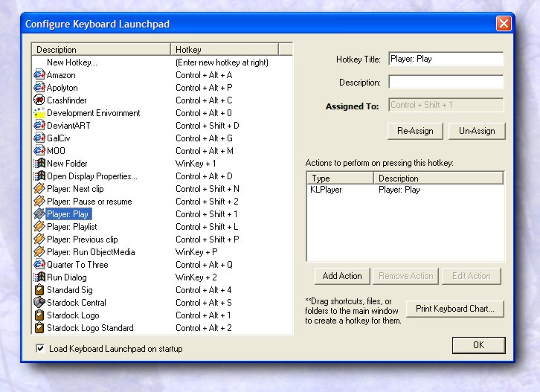Select the Crashfinder list entry

pyautogui.click(x=67, y=100)
